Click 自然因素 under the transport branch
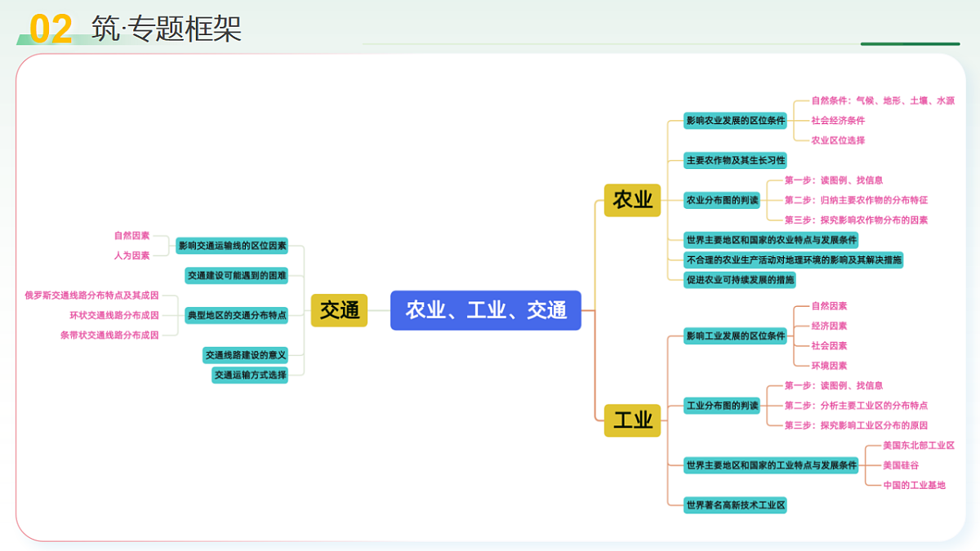This screenshot has height=551, width=980. pyautogui.click(x=132, y=236)
